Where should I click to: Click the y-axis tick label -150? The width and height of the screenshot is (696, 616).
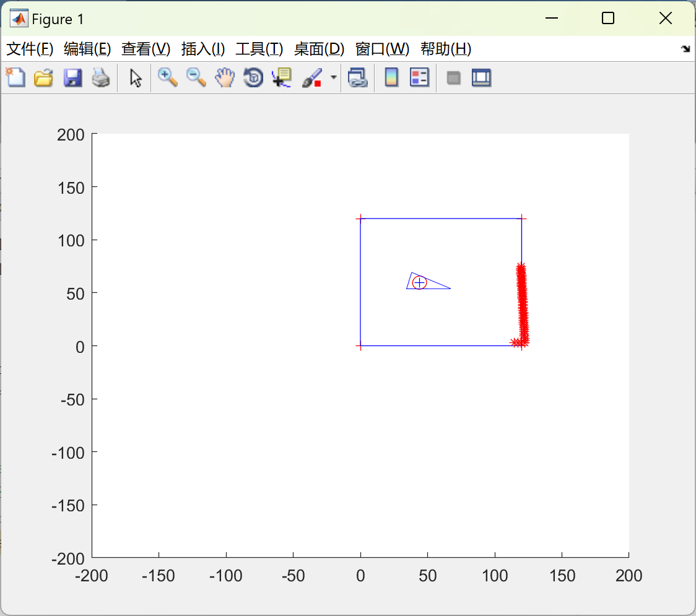(68, 506)
